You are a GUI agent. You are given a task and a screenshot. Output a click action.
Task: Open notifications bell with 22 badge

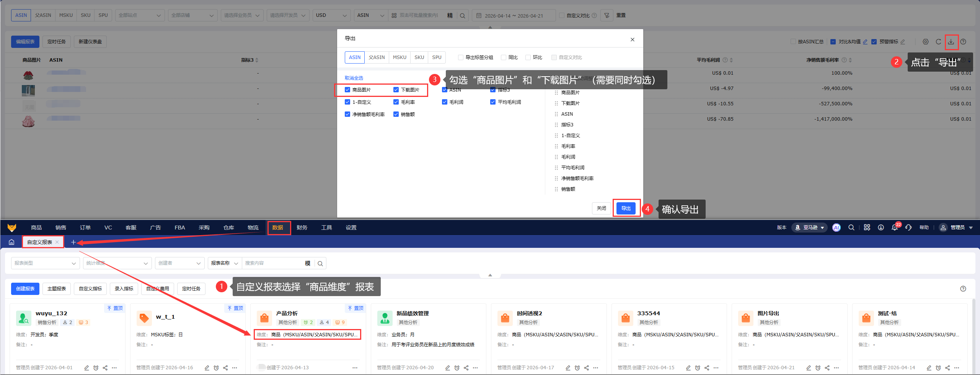[895, 228]
